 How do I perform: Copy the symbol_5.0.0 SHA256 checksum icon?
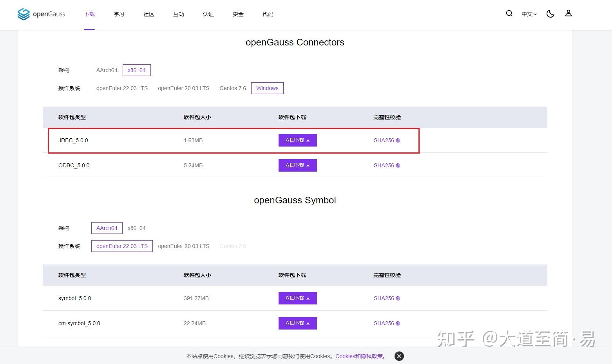tap(398, 298)
